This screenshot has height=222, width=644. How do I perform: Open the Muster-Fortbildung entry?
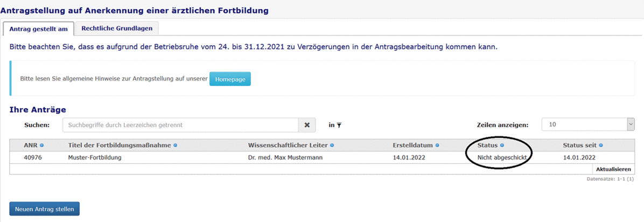pos(95,158)
